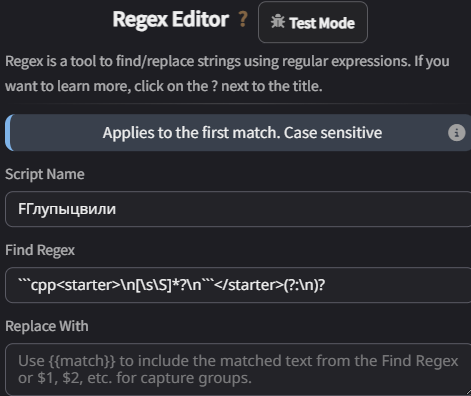Click the regex description paragraph text
The height and width of the screenshot is (396, 471).
[x=227, y=74]
